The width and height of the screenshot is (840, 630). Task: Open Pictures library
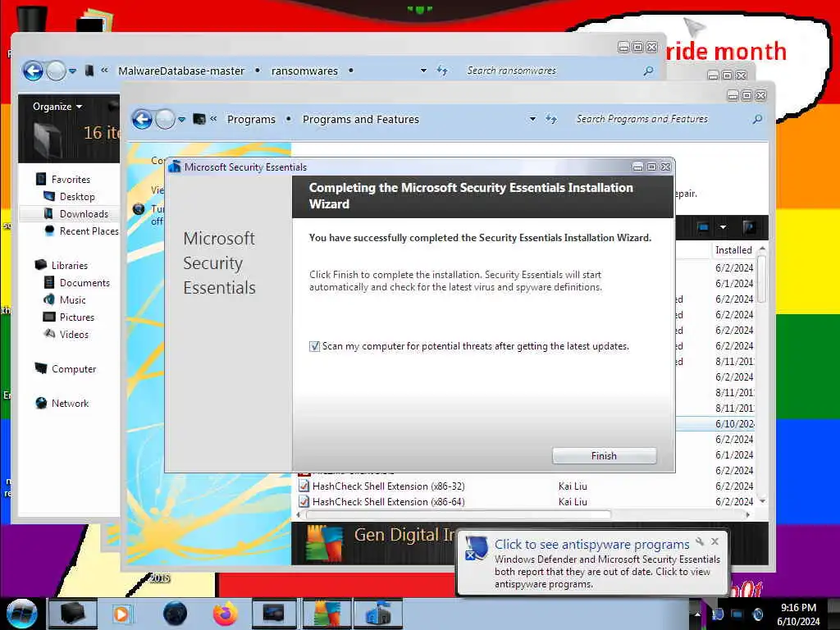click(x=76, y=317)
